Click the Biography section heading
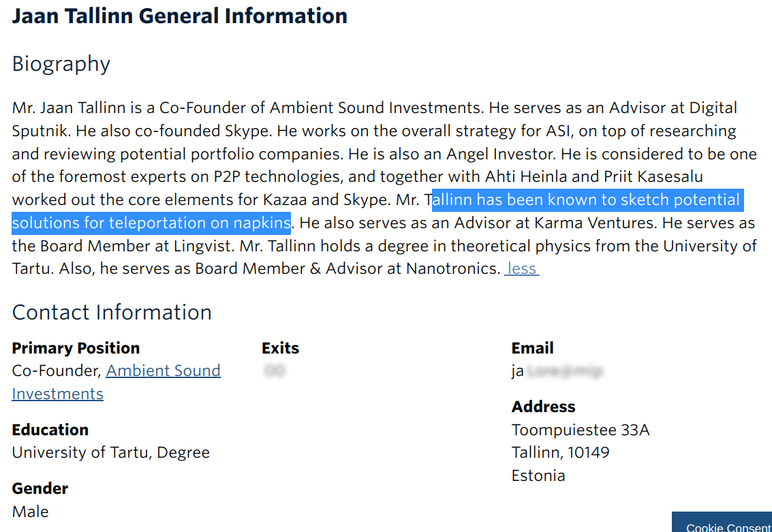The height and width of the screenshot is (532, 772). pos(61,64)
